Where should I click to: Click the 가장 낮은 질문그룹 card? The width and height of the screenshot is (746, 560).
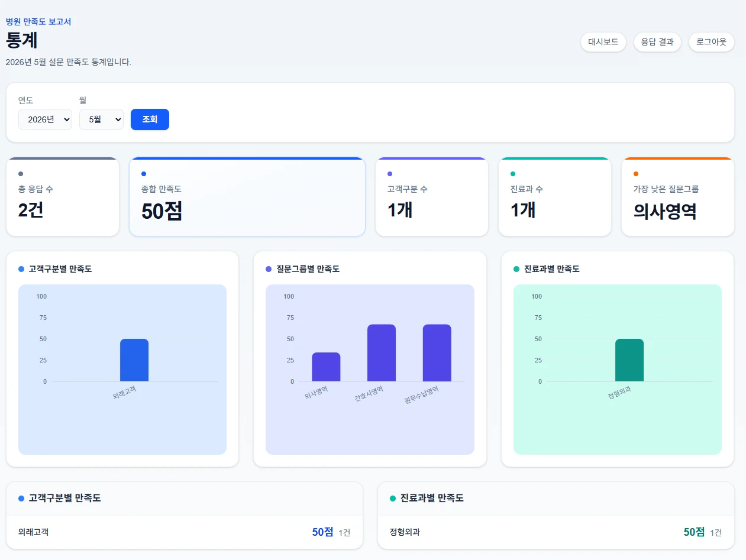(678, 197)
